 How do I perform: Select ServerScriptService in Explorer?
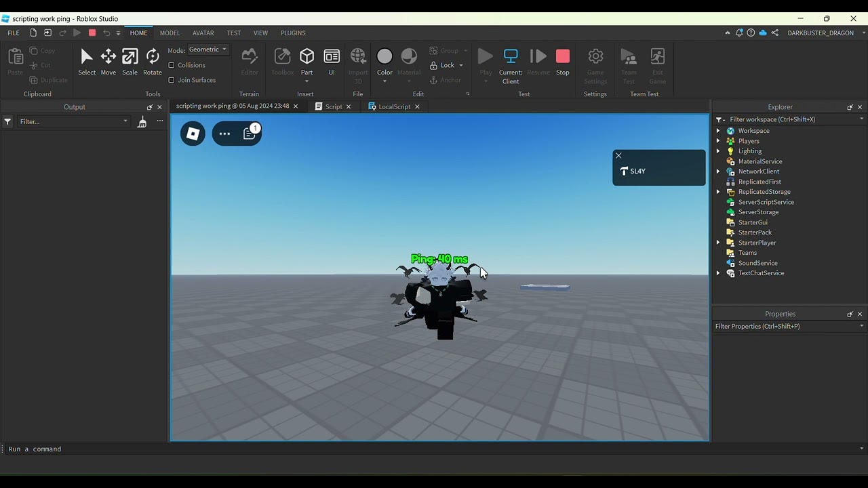[x=766, y=202]
